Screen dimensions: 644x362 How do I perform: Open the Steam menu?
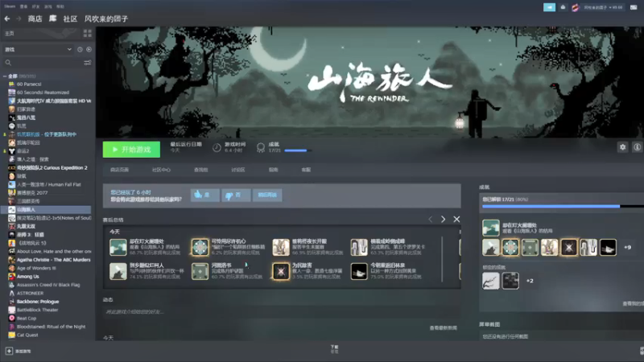[10, 6]
